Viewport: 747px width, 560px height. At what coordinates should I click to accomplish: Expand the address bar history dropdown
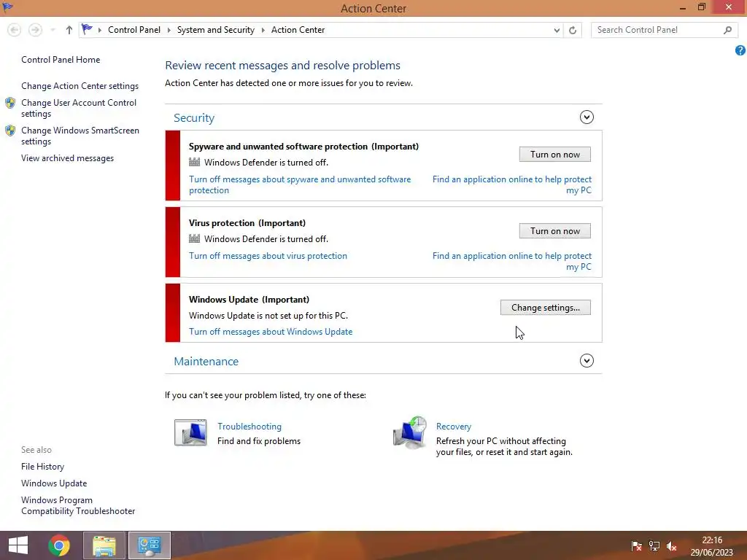557,30
